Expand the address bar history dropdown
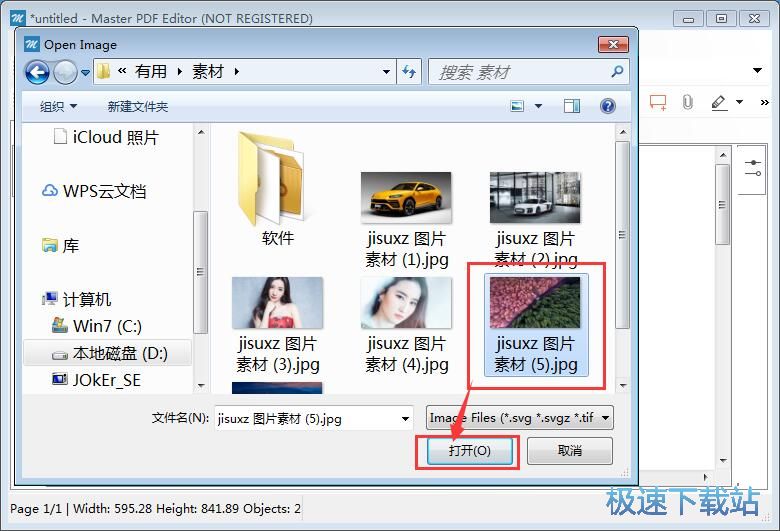This screenshot has height=531, width=780. click(386, 72)
